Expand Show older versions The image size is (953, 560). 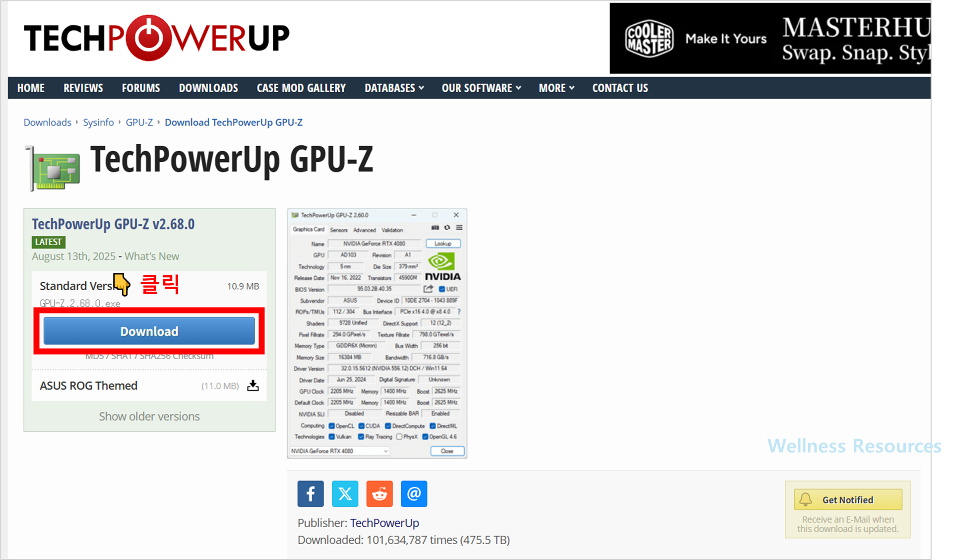(149, 417)
